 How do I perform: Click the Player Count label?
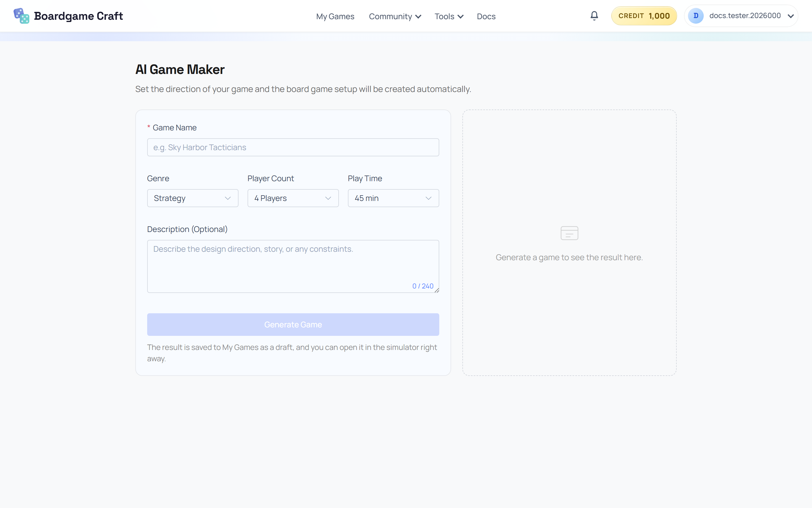[270, 178]
